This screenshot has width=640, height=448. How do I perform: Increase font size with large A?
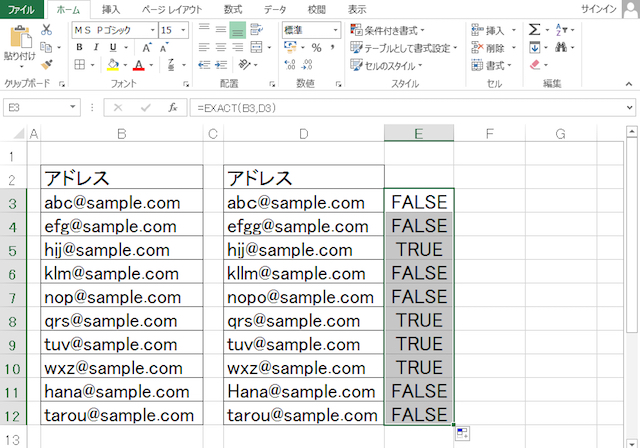(147, 48)
